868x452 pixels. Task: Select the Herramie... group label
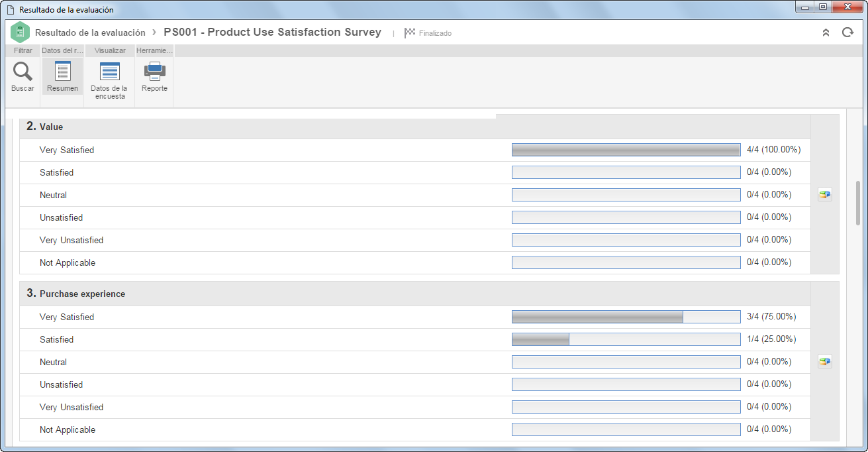tap(154, 50)
